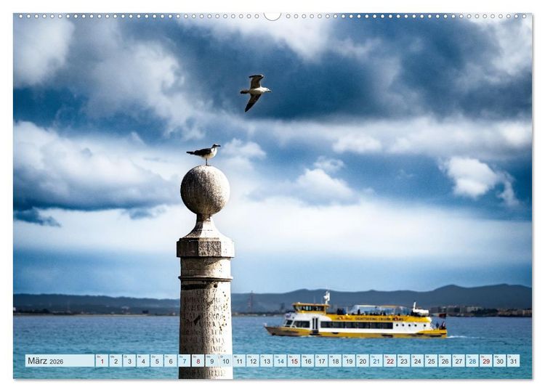Choose day 4 in the calendar strip
This screenshot has height=392, width=545.
(143, 361)
